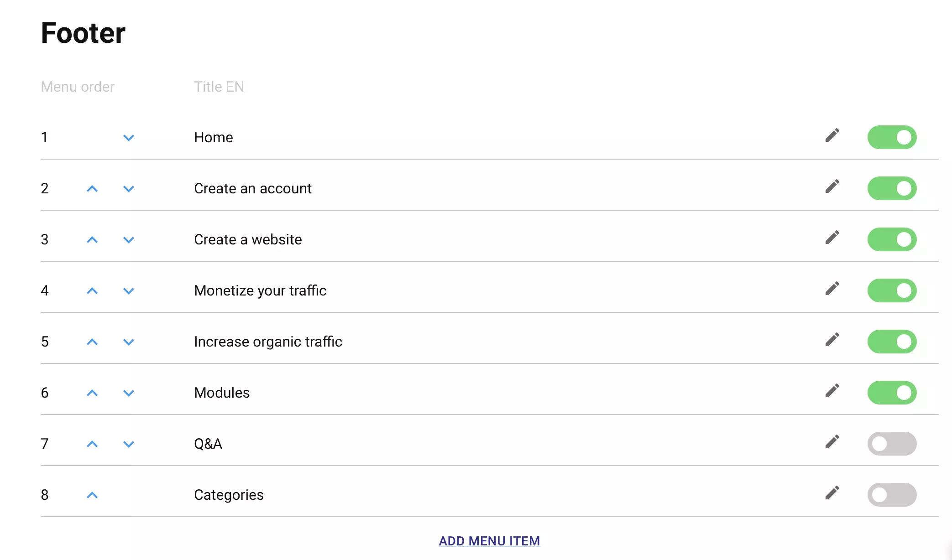Edit the Home menu item pencil
952x560 pixels.
pos(832,135)
